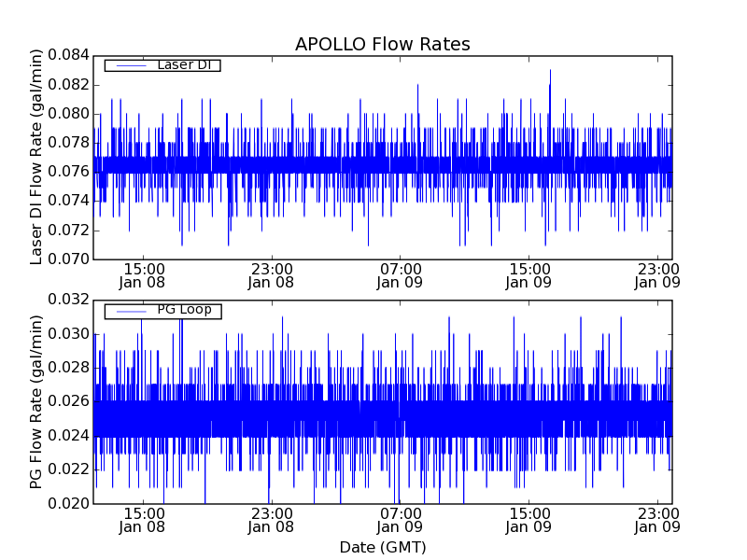Click the 0.026 tick label on bottom plot
This screenshot has width=747, height=560.
(68, 401)
